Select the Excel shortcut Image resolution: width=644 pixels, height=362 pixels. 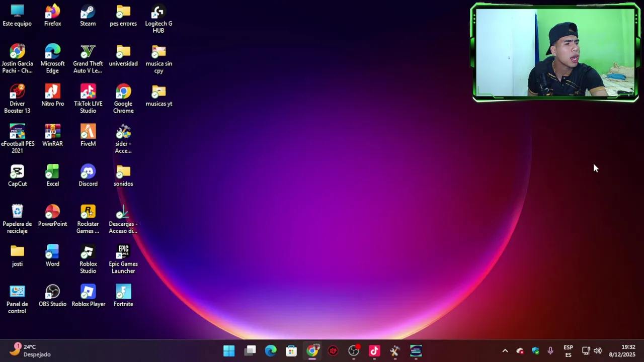(52, 176)
